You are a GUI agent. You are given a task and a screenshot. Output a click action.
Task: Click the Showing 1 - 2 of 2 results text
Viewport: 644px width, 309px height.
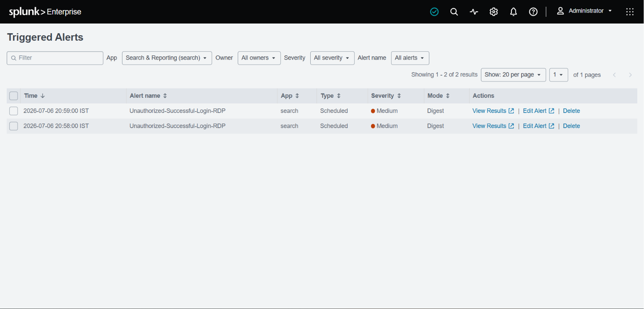(x=444, y=75)
